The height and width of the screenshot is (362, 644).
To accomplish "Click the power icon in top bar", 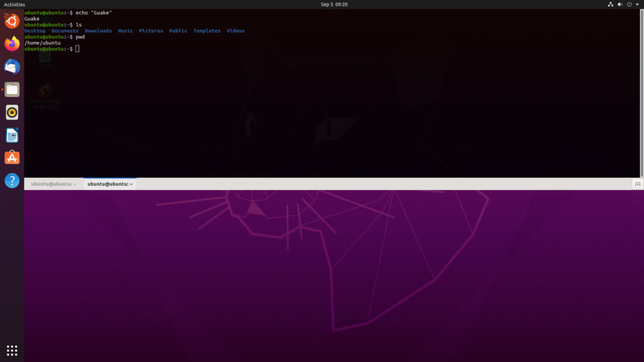I will [x=629, y=4].
